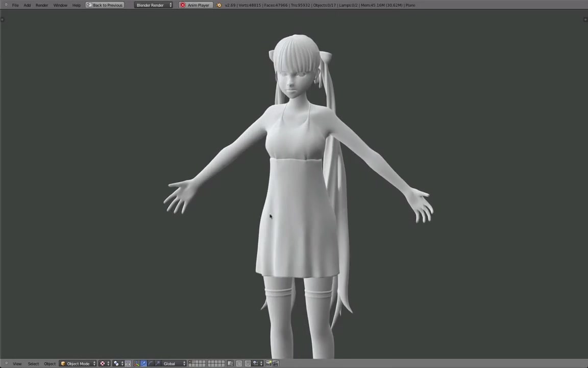The height and width of the screenshot is (368, 588).
Task: Click the OpenGL render animation clapper icon
Action: [276, 363]
